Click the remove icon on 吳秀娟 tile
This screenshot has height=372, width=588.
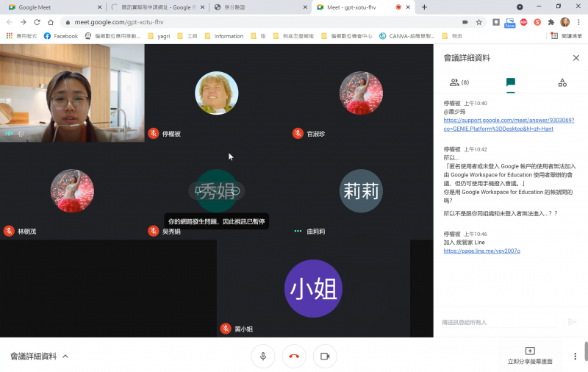click(x=235, y=191)
